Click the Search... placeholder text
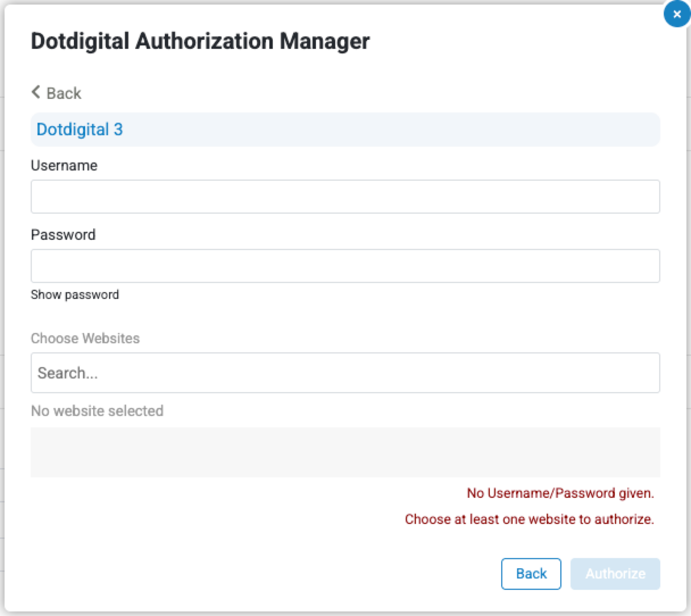Image resolution: width=691 pixels, height=616 pixels. 68,373
